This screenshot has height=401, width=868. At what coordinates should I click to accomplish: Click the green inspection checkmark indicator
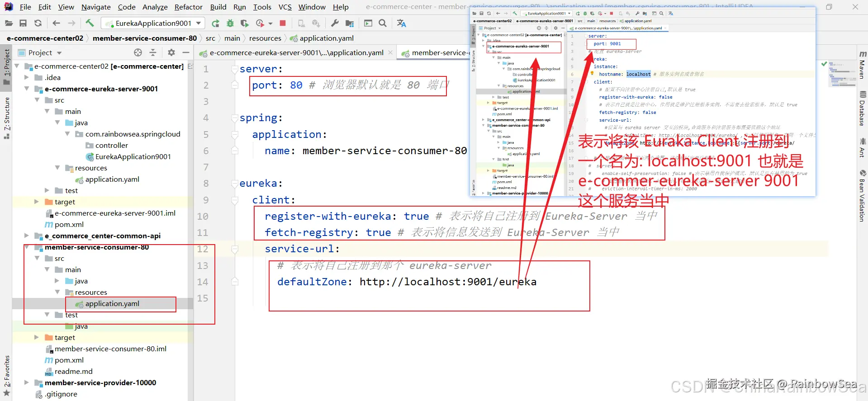[824, 64]
